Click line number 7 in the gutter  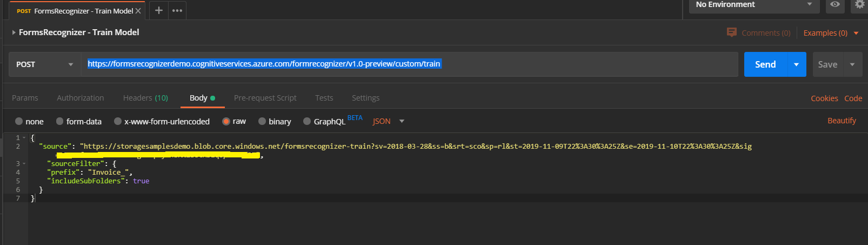pos(18,198)
